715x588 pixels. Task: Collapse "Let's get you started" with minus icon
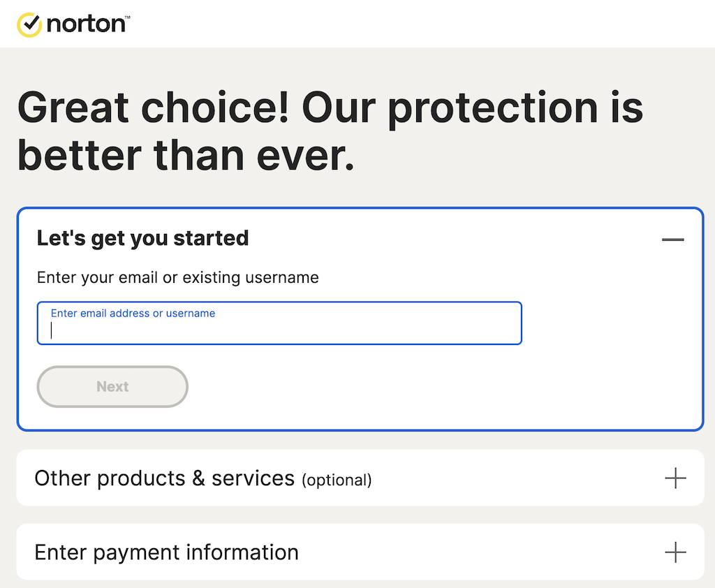tap(672, 240)
